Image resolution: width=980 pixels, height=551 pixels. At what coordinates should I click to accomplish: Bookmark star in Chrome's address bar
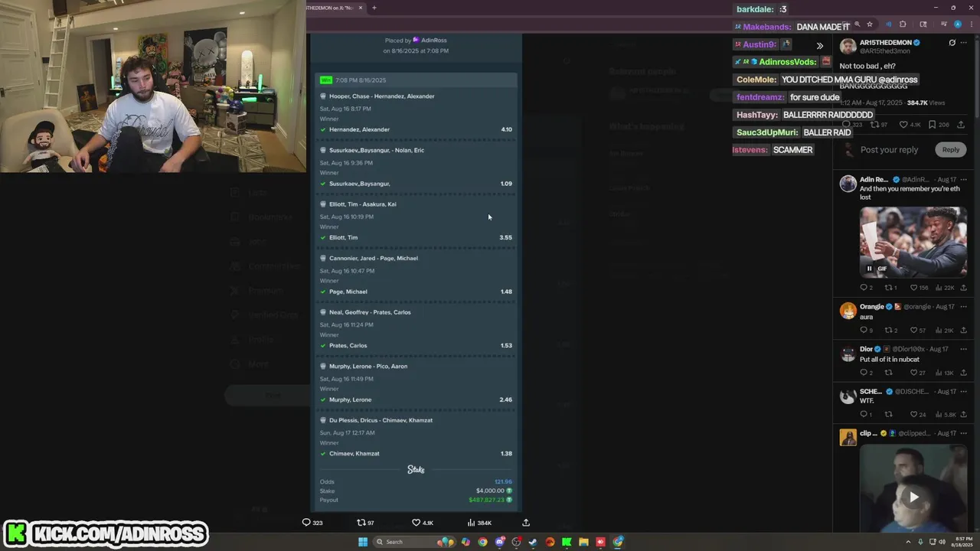(870, 24)
